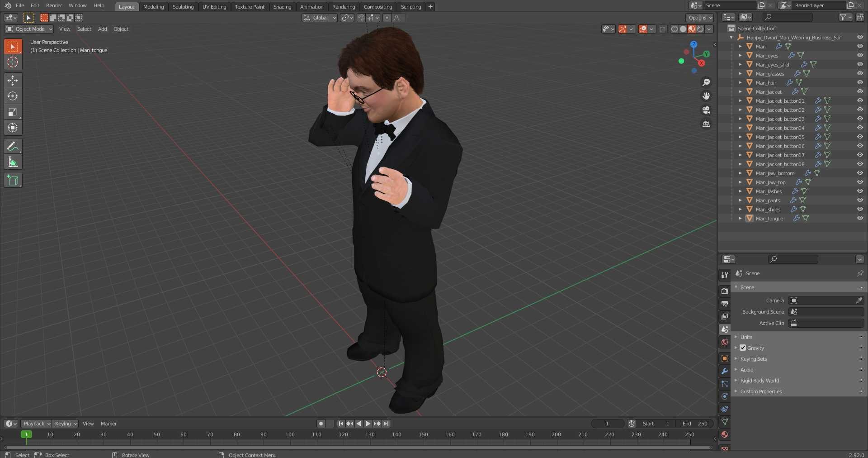Click the Zoom view magnifier icon
The height and width of the screenshot is (458, 868).
pos(706,82)
